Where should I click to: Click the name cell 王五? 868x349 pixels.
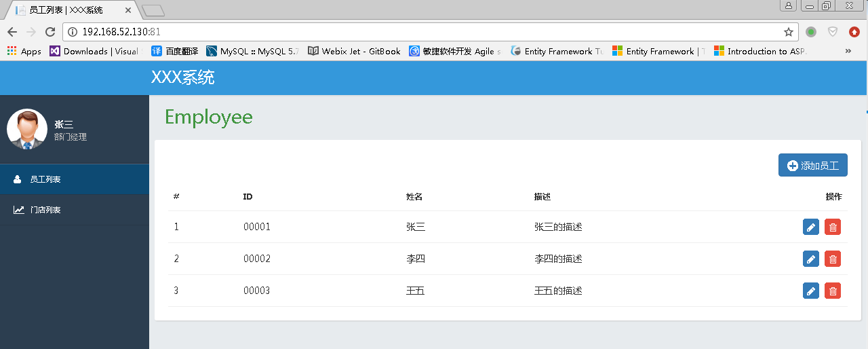click(x=416, y=291)
